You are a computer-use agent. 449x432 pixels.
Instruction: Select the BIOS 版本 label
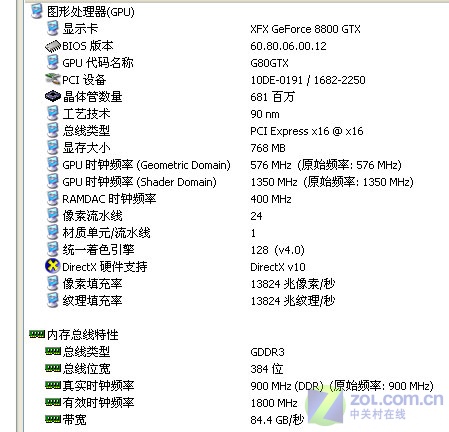pos(88,46)
